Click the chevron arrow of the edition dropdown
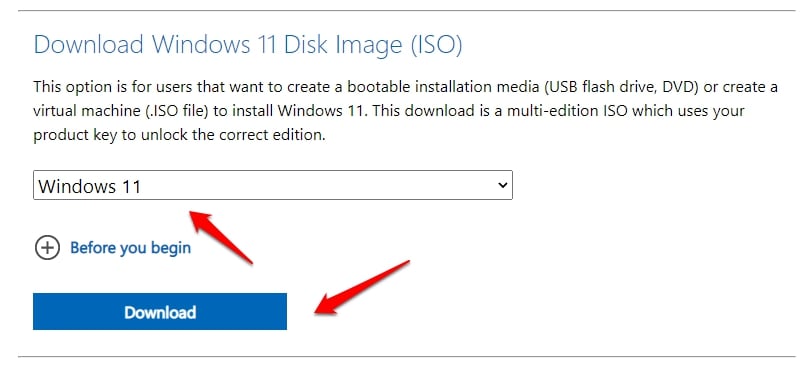Viewport: 810px width, 371px height. tap(502, 185)
